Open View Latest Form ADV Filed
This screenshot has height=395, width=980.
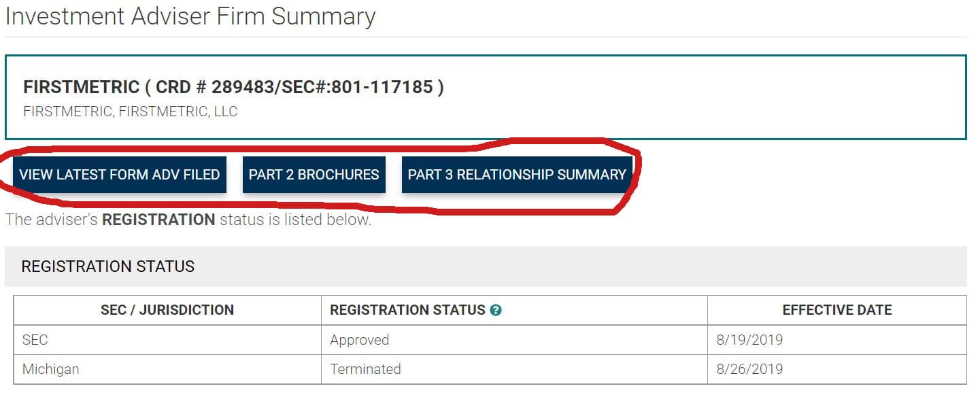click(x=120, y=175)
